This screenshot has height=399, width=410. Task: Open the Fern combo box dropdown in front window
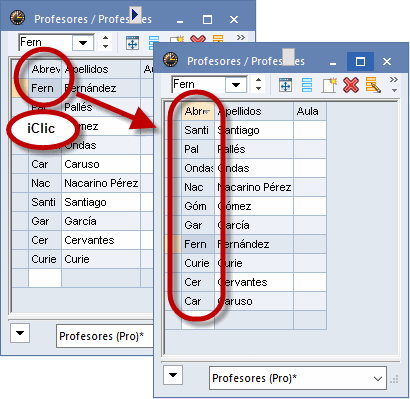pos(236,85)
